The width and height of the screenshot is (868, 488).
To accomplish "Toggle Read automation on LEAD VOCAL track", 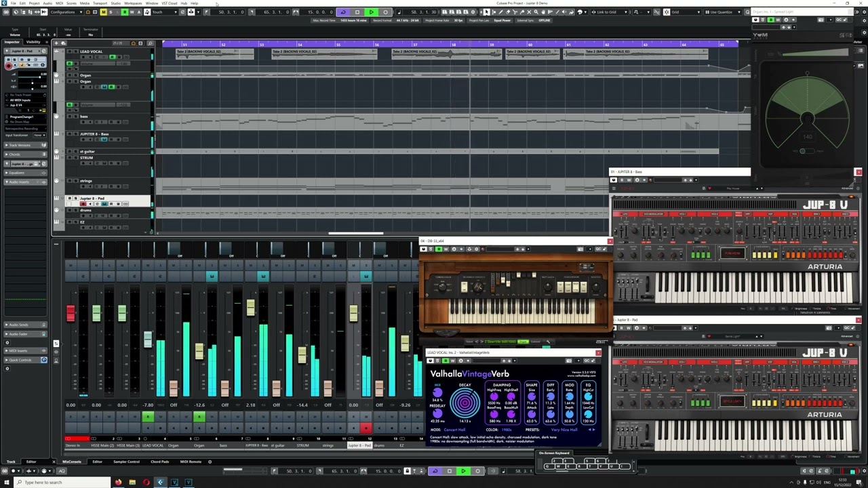I will click(111, 57).
